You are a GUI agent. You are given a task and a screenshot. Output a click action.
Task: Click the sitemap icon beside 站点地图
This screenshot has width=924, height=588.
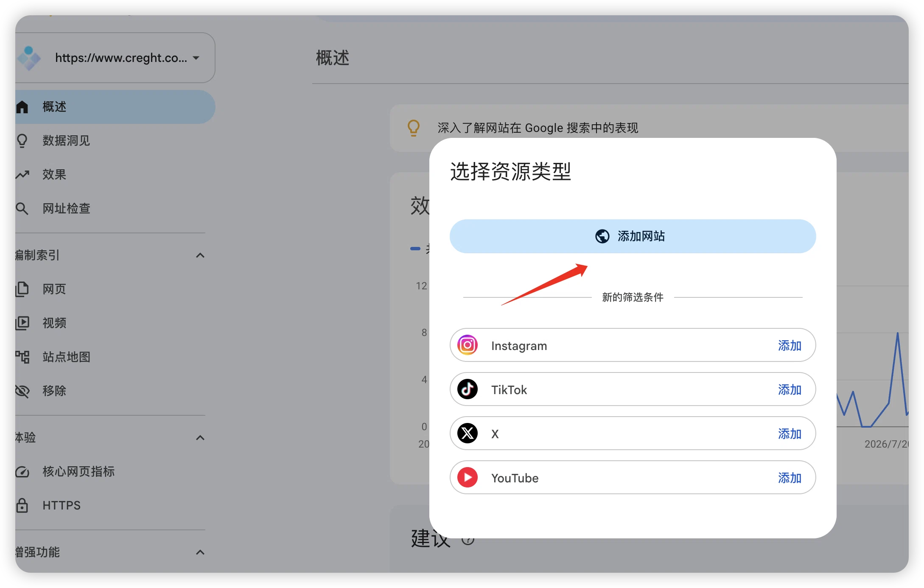22,357
